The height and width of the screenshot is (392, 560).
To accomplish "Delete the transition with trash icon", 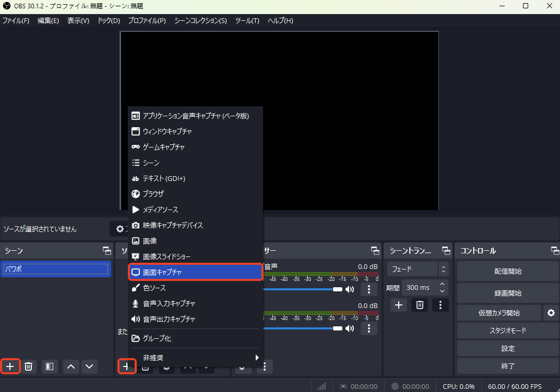I will tap(420, 305).
